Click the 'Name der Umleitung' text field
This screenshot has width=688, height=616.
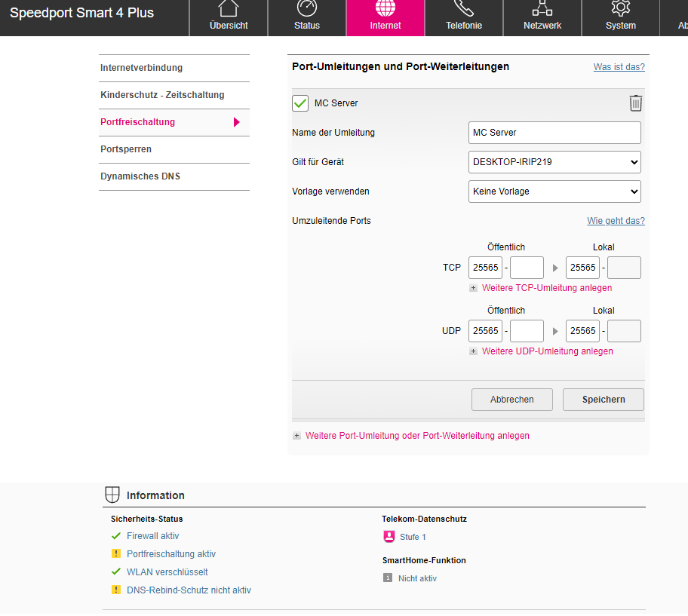(x=554, y=133)
